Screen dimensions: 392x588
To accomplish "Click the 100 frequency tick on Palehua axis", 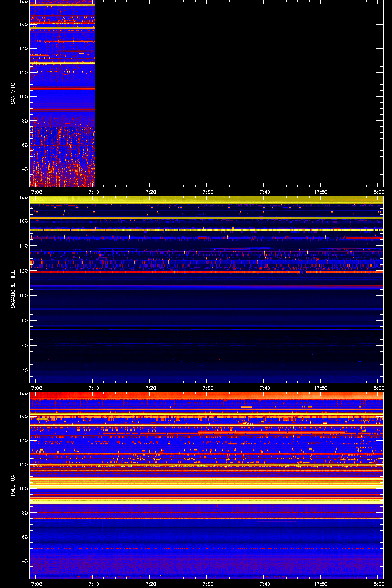I will click(x=23, y=489).
